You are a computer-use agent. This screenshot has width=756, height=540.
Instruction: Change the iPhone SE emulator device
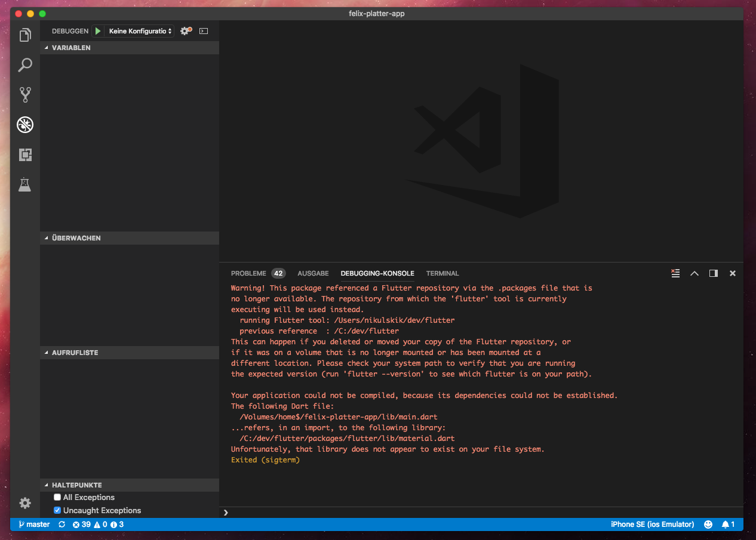pyautogui.click(x=653, y=524)
